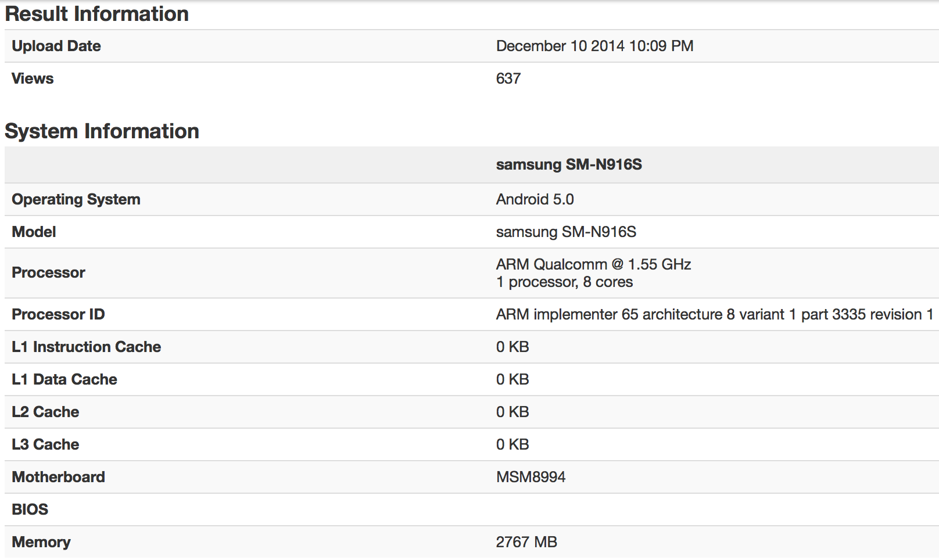Viewport: 939px width, 560px height.
Task: Select the MSM8994 motherboard value
Action: pyautogui.click(x=531, y=477)
